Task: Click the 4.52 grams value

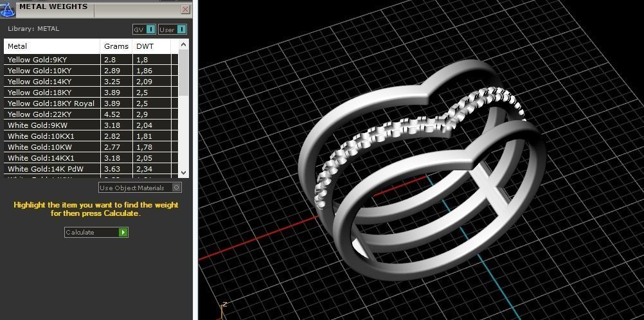Action: tap(112, 114)
